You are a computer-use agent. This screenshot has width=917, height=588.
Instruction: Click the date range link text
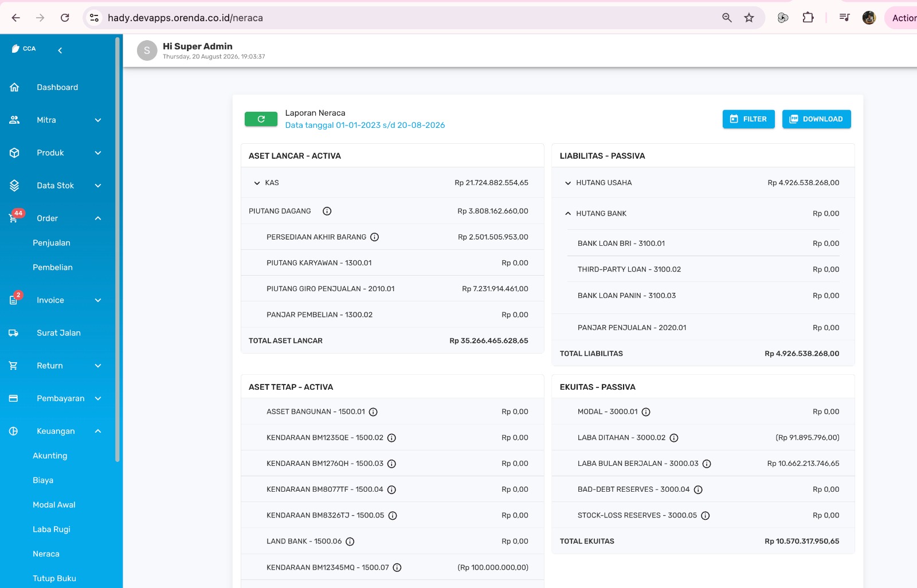point(365,125)
